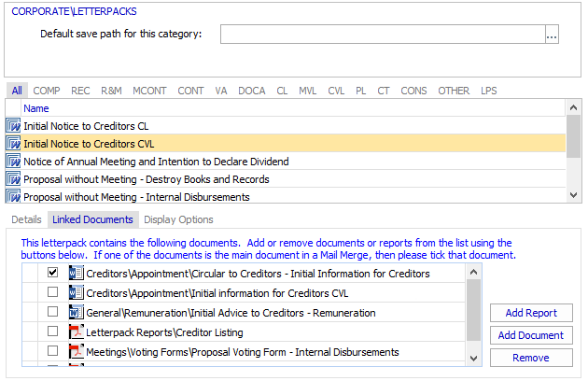Click Word icon beside Destroy Books and Records
Image resolution: width=588 pixels, height=381 pixels.
click(14, 179)
